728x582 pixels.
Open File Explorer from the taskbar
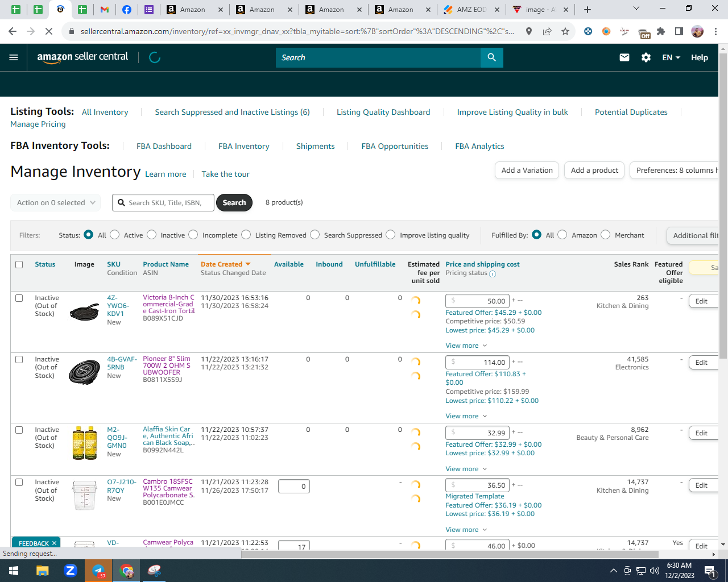(43, 571)
